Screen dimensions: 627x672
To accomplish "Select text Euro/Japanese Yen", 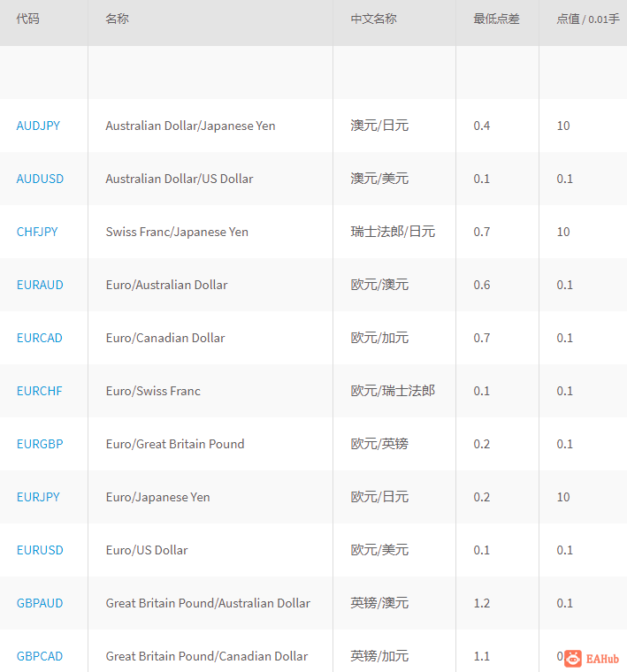I will pyautogui.click(x=157, y=497).
